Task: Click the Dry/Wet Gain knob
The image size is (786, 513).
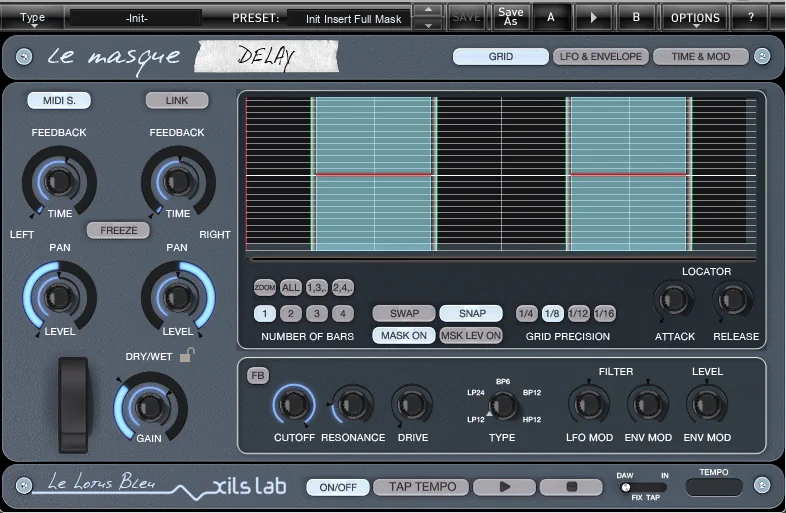Action: 149,406
